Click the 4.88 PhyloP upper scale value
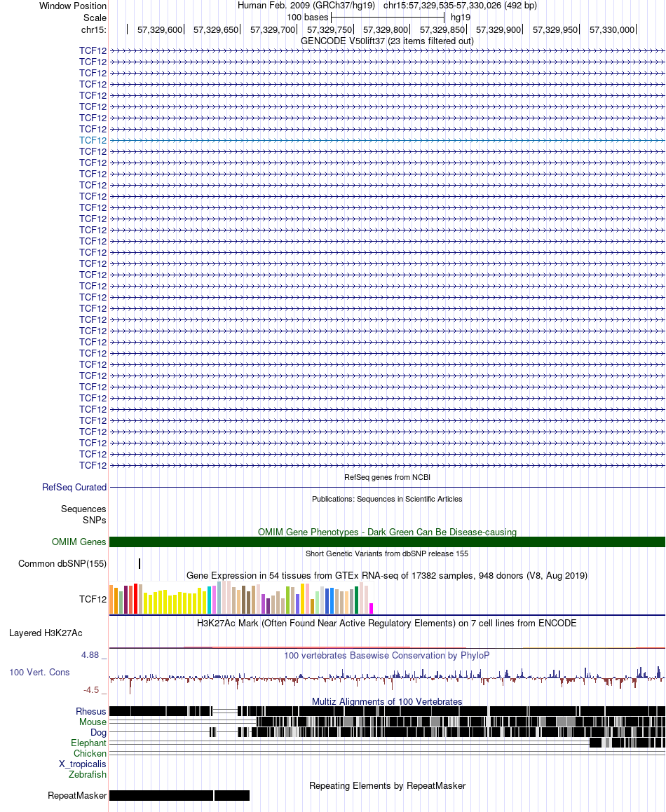Viewport: 666px width, 812px height. pos(90,655)
